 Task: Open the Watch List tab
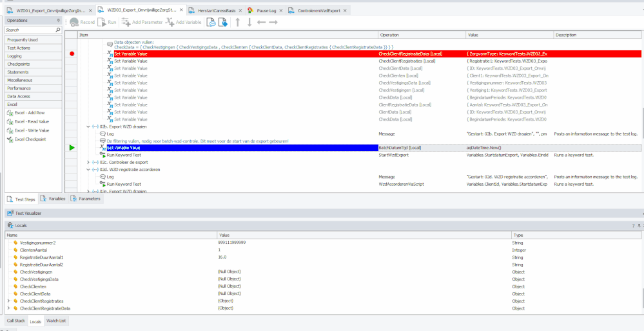click(x=57, y=321)
